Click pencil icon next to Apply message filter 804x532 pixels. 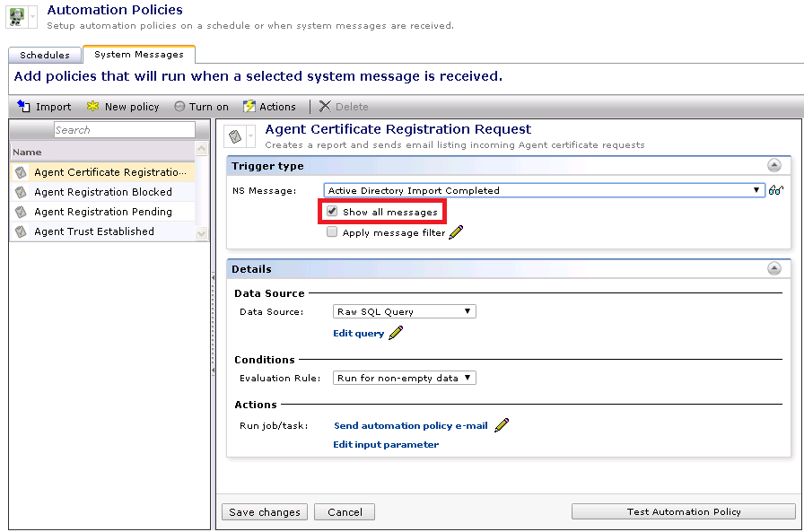click(456, 232)
